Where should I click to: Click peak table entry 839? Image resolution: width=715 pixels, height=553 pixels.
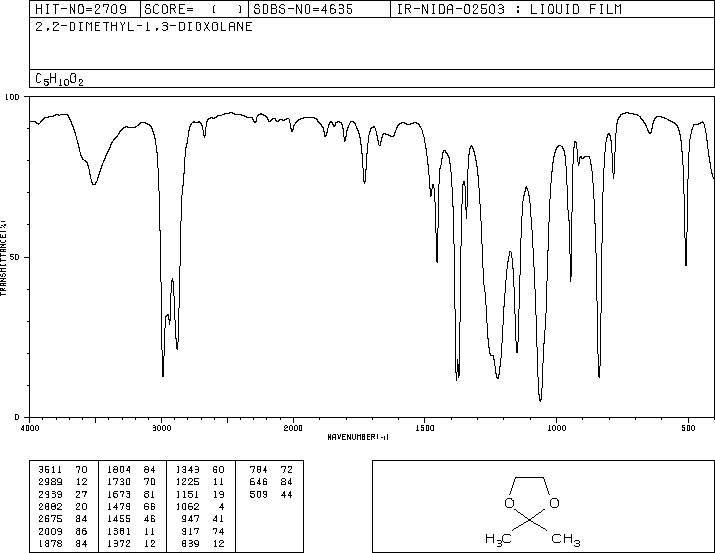click(191, 544)
